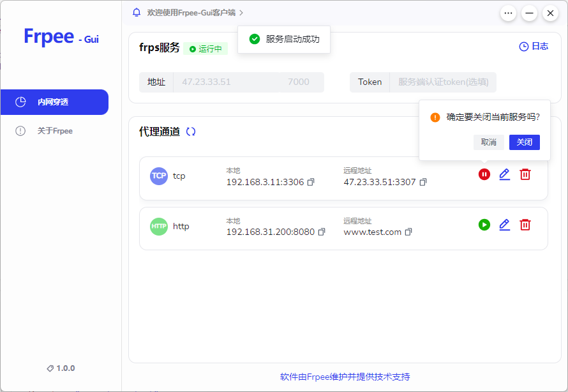Click the Token field label
This screenshot has height=392, width=568.
click(370, 82)
